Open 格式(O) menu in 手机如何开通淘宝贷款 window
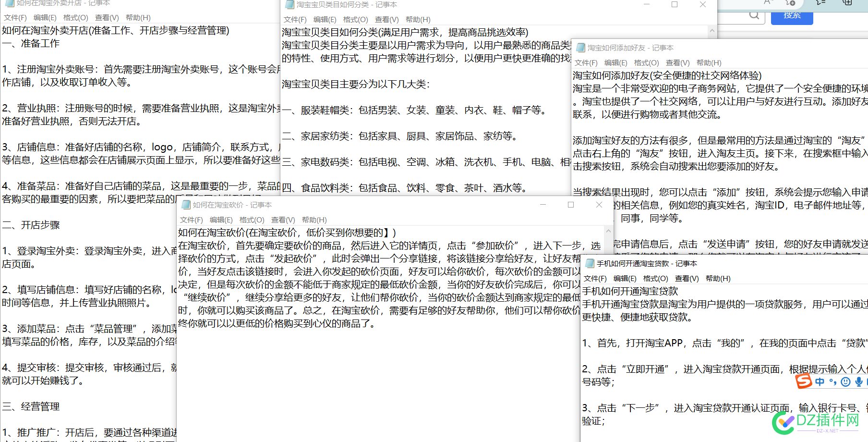This screenshot has height=442, width=868. pyautogui.click(x=656, y=279)
